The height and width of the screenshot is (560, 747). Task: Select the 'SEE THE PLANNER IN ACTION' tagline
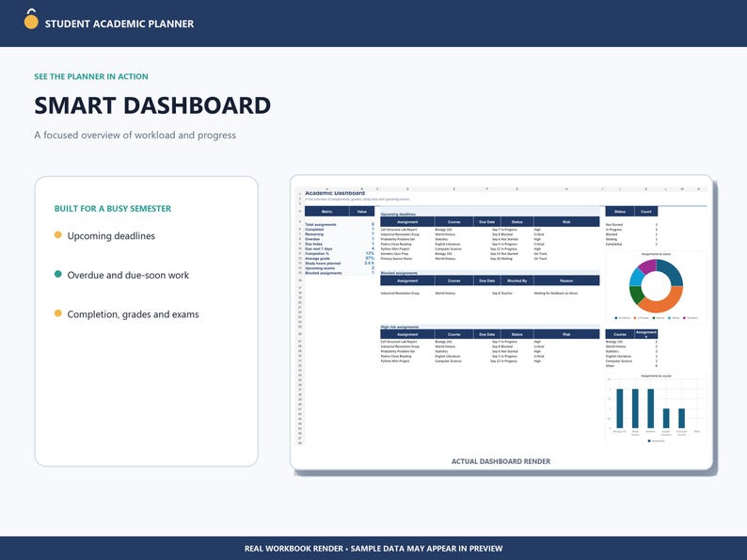pos(91,76)
